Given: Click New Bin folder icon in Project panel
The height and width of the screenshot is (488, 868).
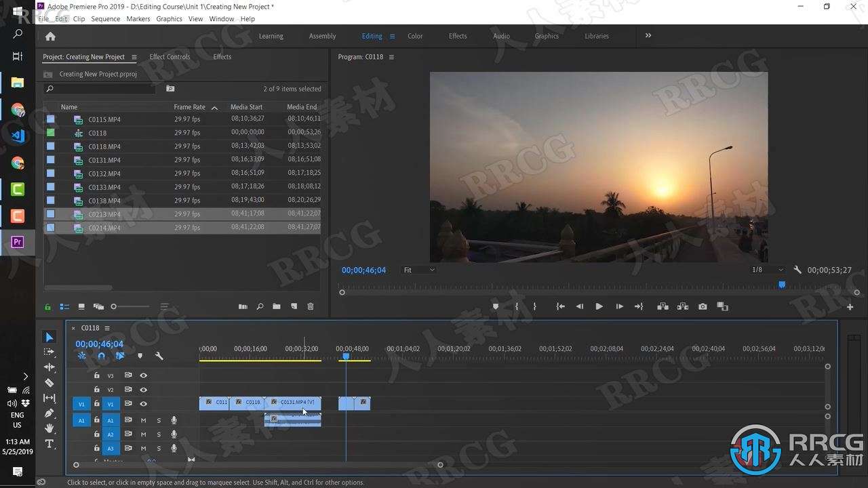Looking at the screenshot, I should [x=277, y=306].
